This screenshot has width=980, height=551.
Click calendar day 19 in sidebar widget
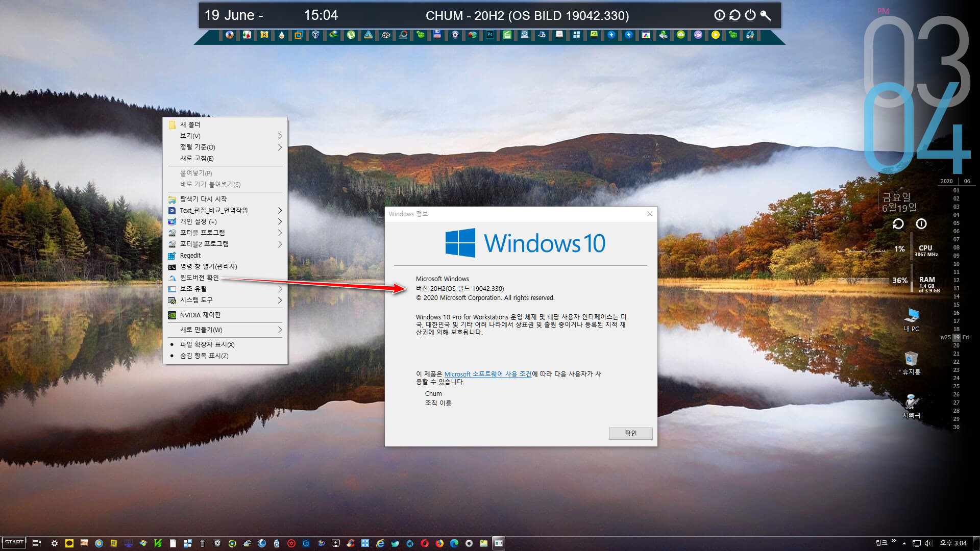(956, 337)
